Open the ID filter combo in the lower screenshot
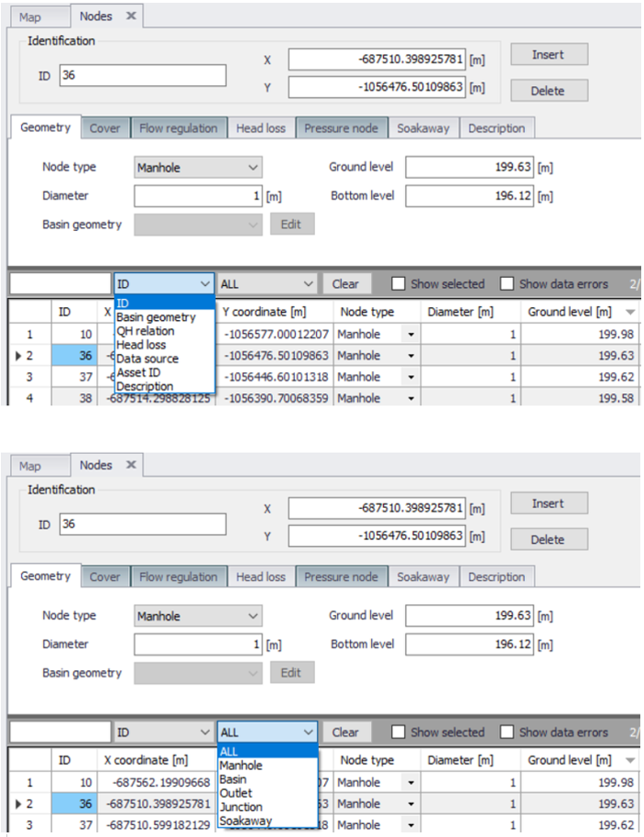Screen dimensions: 644x837 click(x=163, y=732)
